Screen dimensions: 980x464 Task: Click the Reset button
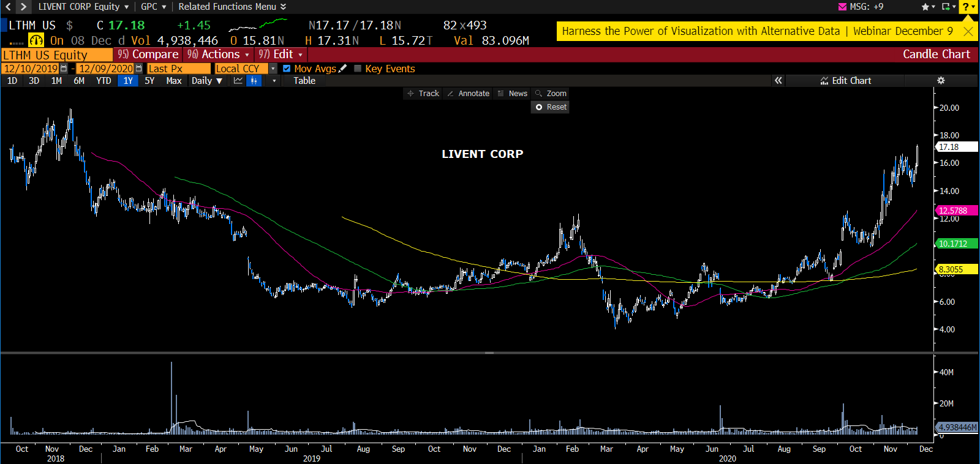(551, 107)
